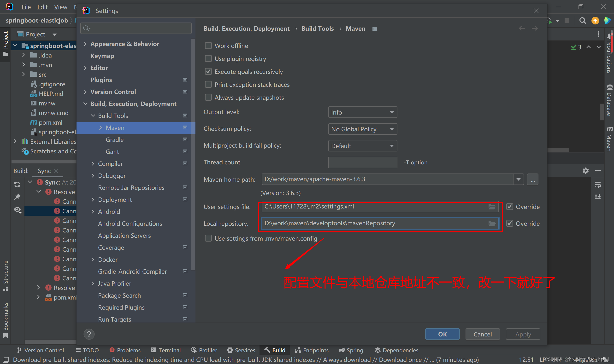This screenshot has width=614, height=364.
Task: Open the Database tool window sidebar
Action: point(609,100)
